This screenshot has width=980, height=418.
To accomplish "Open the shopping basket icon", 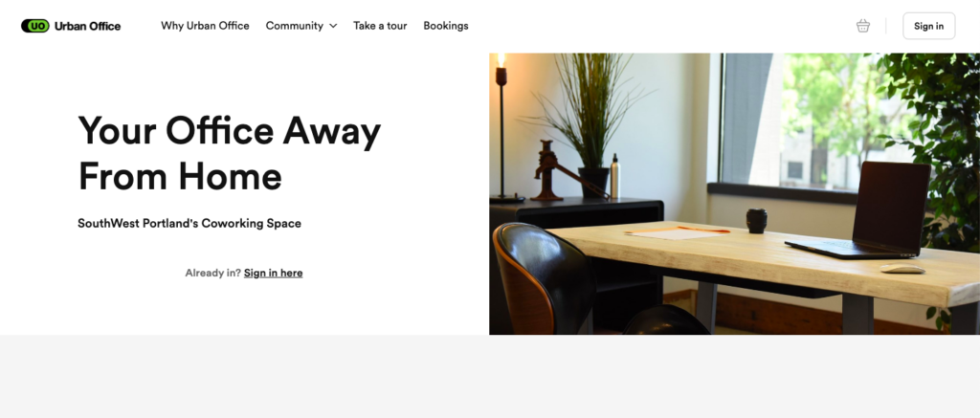I will (x=863, y=26).
